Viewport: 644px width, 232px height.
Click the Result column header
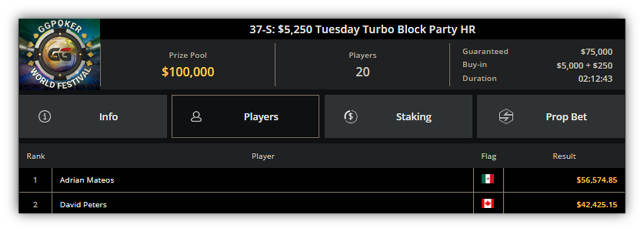(x=564, y=157)
